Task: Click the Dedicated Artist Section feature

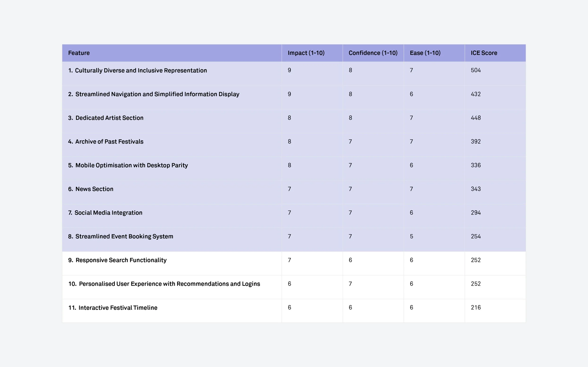Action: pyautogui.click(x=109, y=118)
